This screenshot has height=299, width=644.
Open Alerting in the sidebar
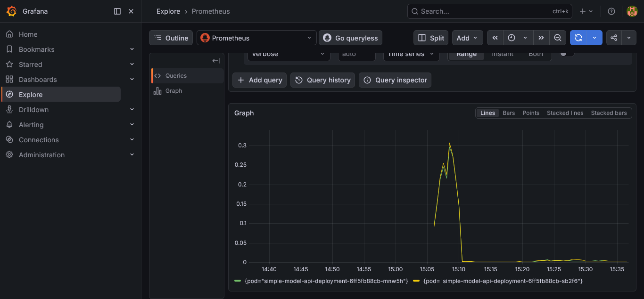tap(31, 125)
